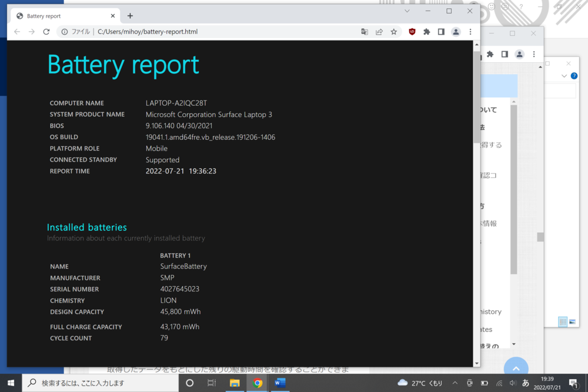Reload the battery report page
The height and width of the screenshot is (392, 588).
coord(46,32)
